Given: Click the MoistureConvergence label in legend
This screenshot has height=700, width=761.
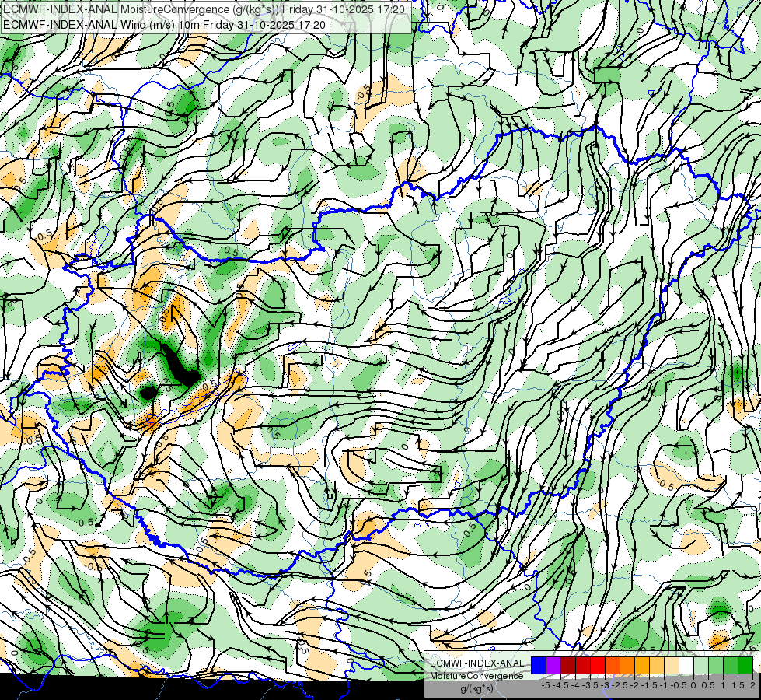Looking at the screenshot, I should click(x=476, y=676).
